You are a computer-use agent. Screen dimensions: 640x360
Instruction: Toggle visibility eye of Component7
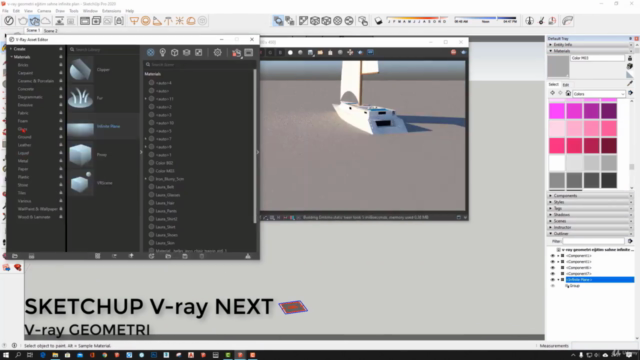[553, 273]
